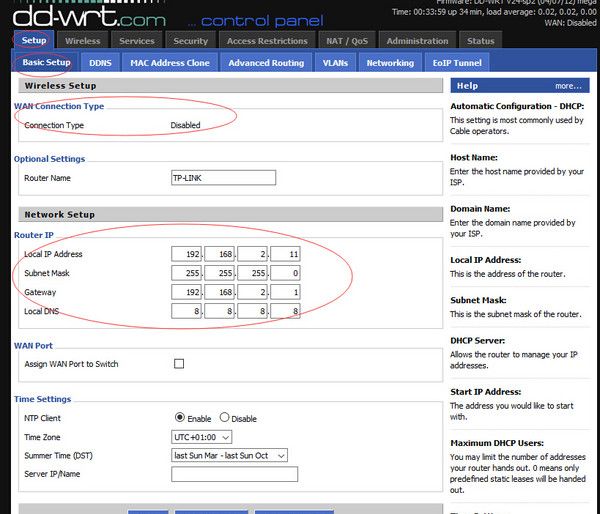Open the DDNS sub-tab
Screen dimensions: 600x514
[x=100, y=63]
